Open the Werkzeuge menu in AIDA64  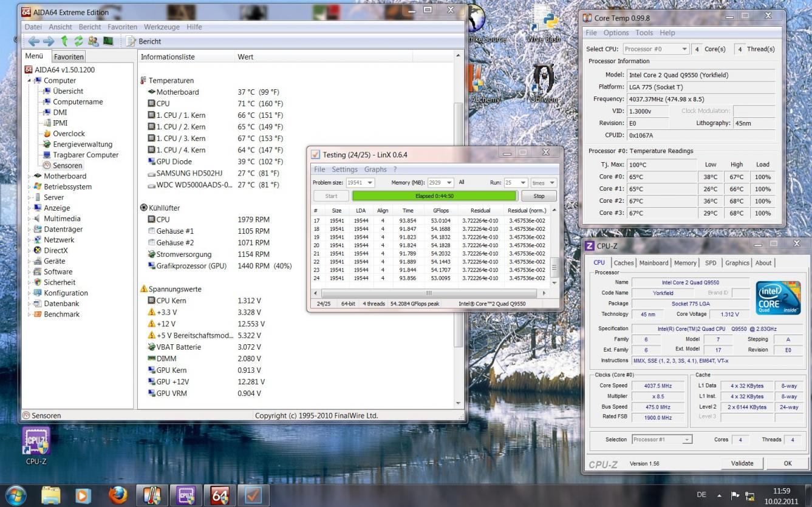point(160,27)
